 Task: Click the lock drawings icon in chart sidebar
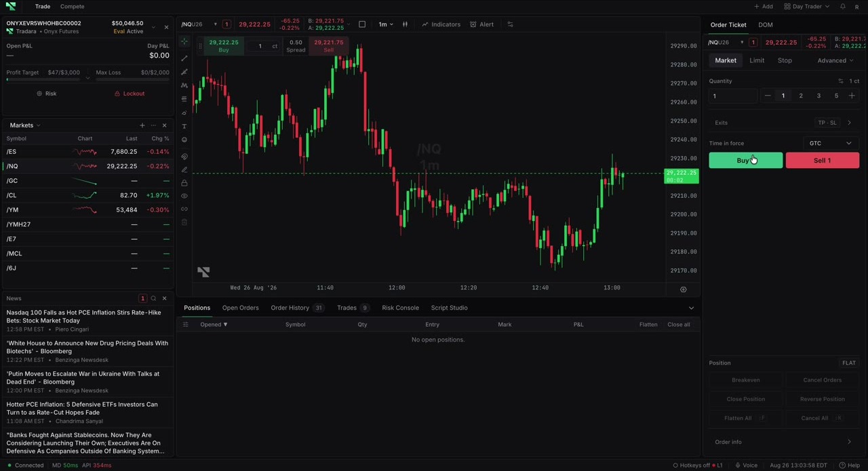(x=184, y=182)
